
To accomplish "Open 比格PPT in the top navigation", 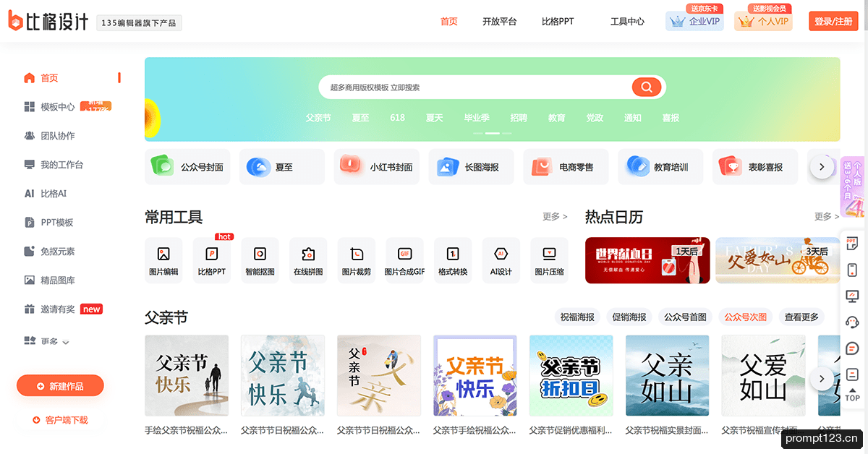I will (558, 22).
